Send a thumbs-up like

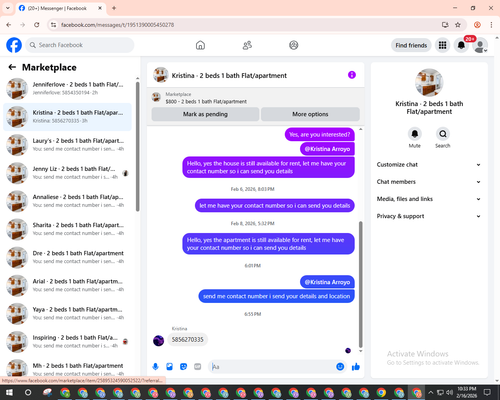(356, 367)
